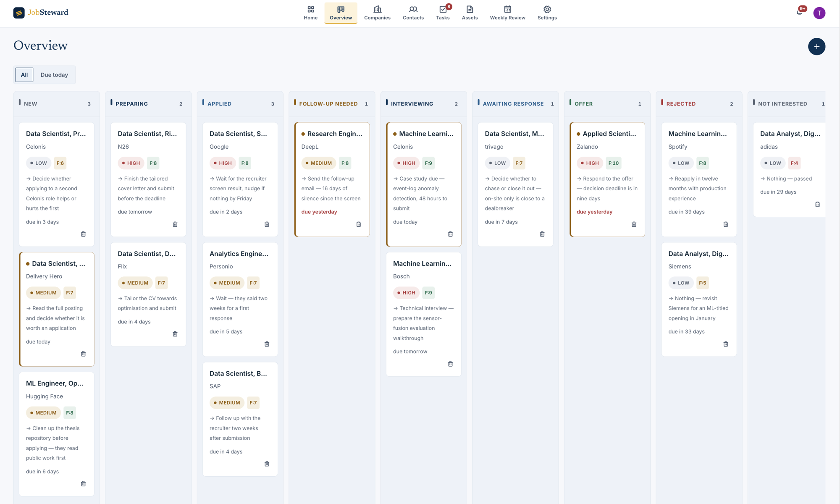Open the user avatar menu

819,13
